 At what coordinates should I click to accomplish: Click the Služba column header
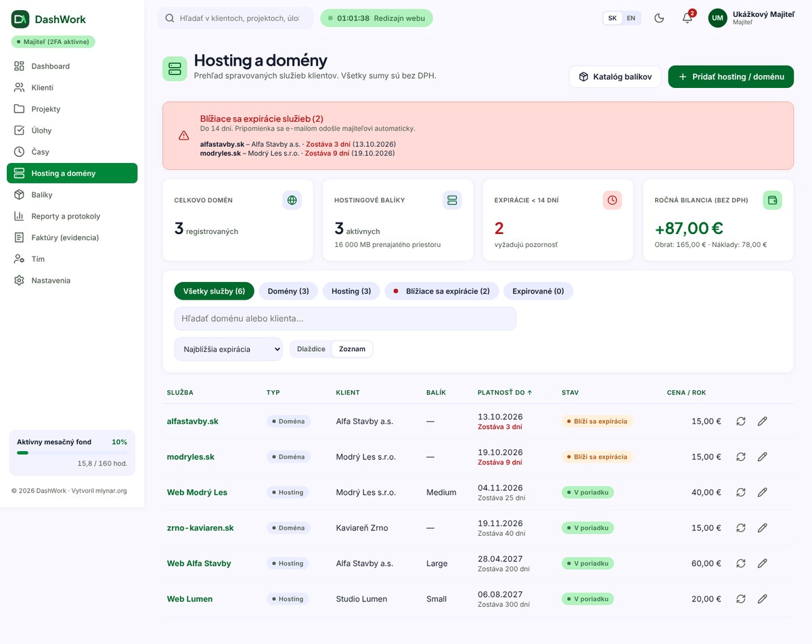[180, 392]
